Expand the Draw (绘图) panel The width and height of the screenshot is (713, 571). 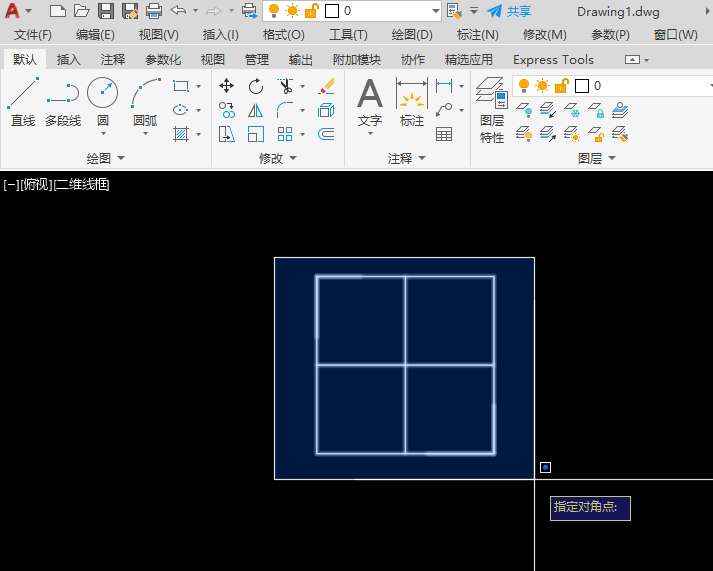tap(105, 158)
